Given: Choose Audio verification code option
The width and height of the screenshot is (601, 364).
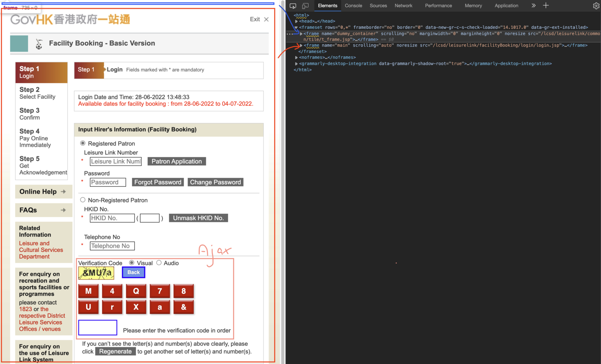Looking at the screenshot, I should [159, 263].
